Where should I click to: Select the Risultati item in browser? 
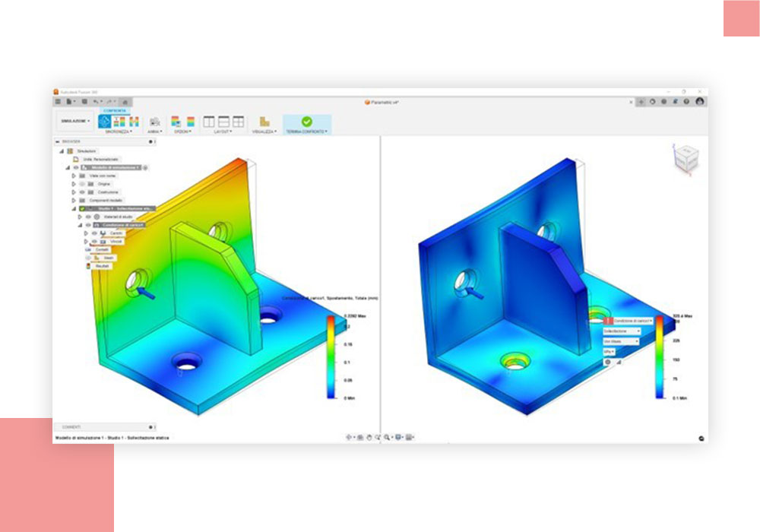coord(103,266)
